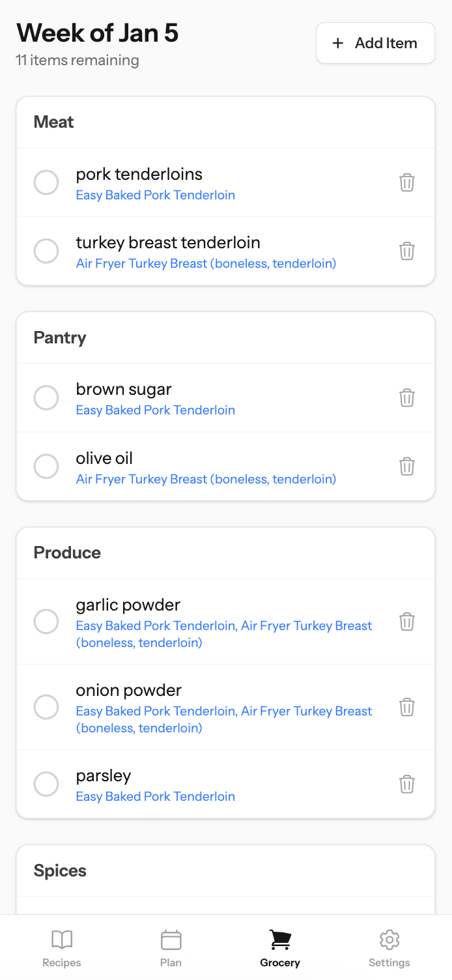452x980 pixels.
Task: Delete garlic powder using the trash icon
Action: click(x=407, y=622)
